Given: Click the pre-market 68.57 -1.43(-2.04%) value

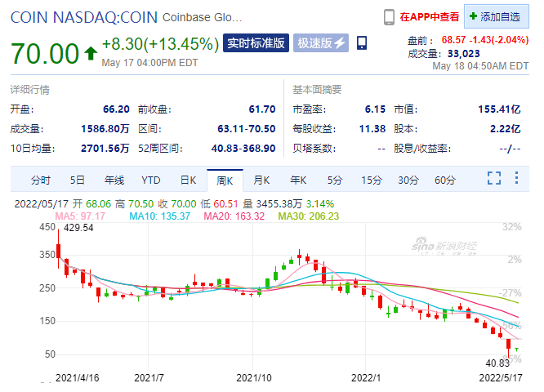Looking at the screenshot, I should (485, 40).
